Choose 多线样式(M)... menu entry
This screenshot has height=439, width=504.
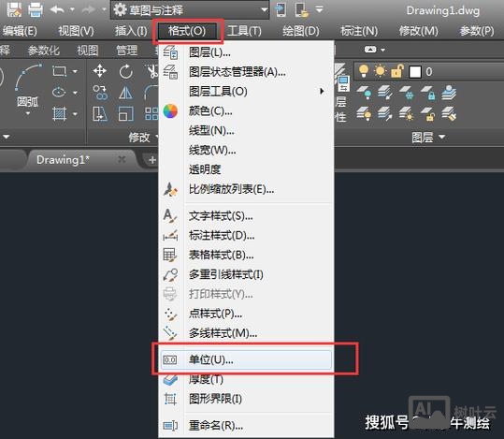[246, 333]
